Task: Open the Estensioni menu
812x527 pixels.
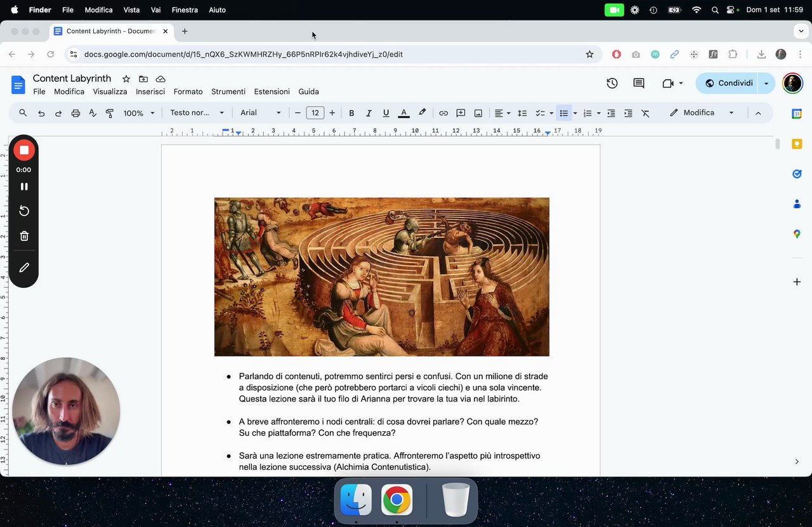Action: pos(272,91)
